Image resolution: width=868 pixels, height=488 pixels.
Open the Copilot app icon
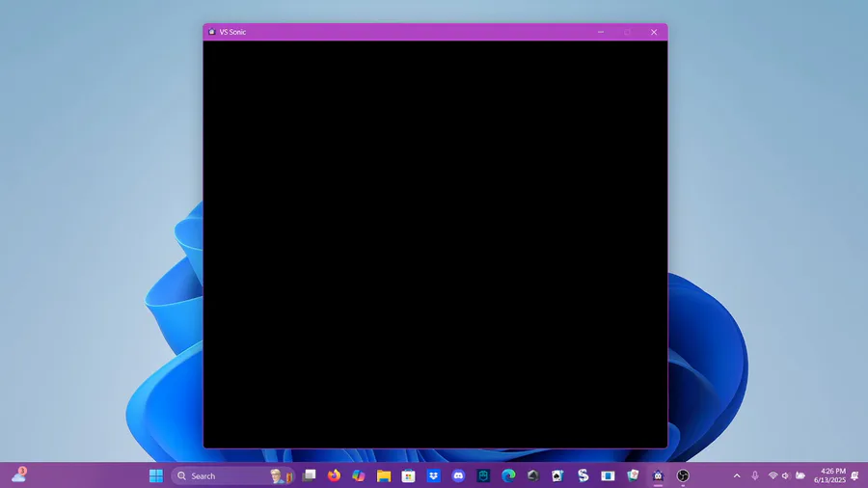359,475
